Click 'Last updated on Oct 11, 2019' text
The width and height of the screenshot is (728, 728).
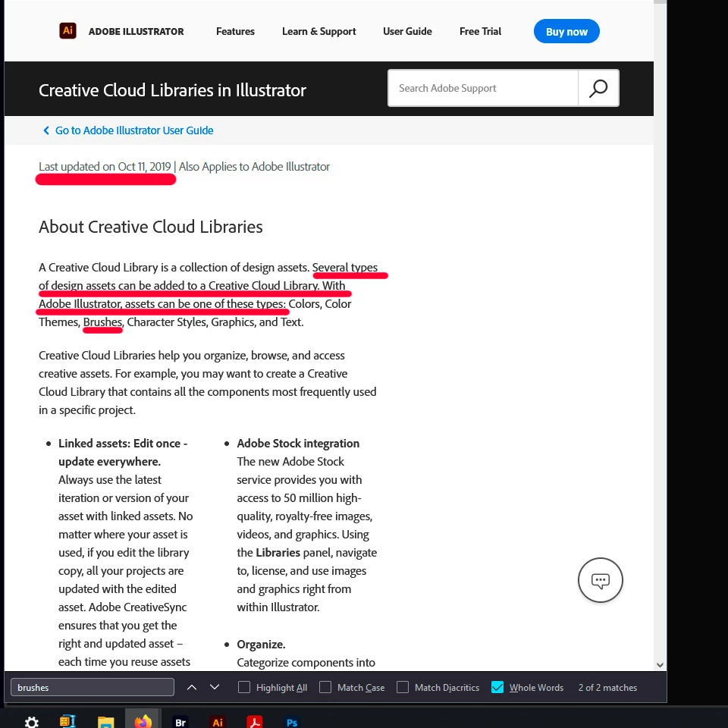(105, 166)
